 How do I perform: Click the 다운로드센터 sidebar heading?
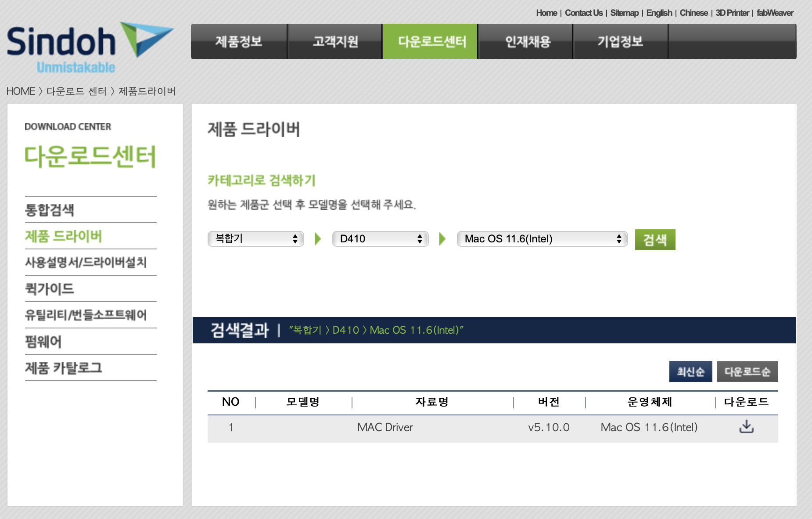click(90, 156)
